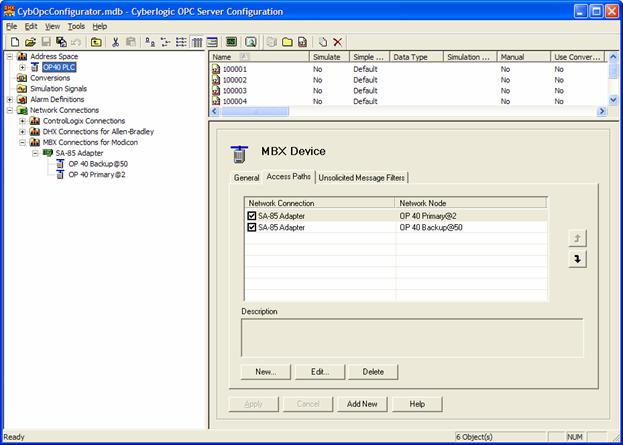
Task: Expand the ControlLogix Connections node
Action: click(22, 121)
